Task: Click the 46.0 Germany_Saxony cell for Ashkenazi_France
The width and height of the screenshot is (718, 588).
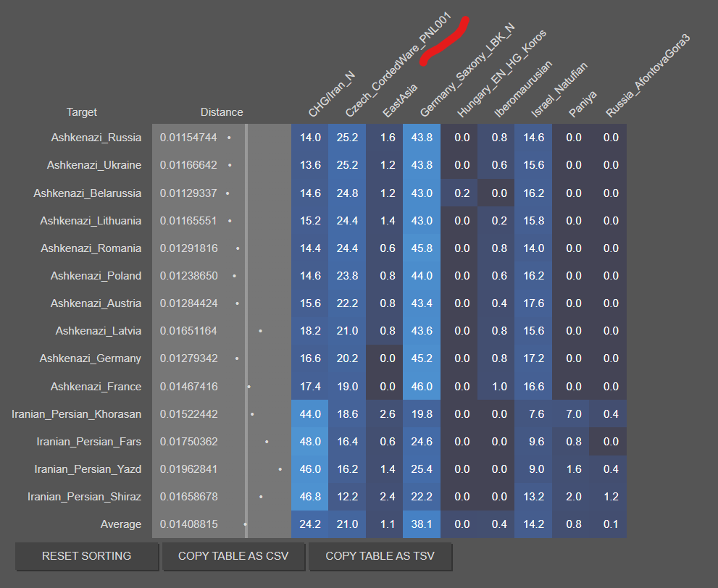Action: pyautogui.click(x=422, y=387)
